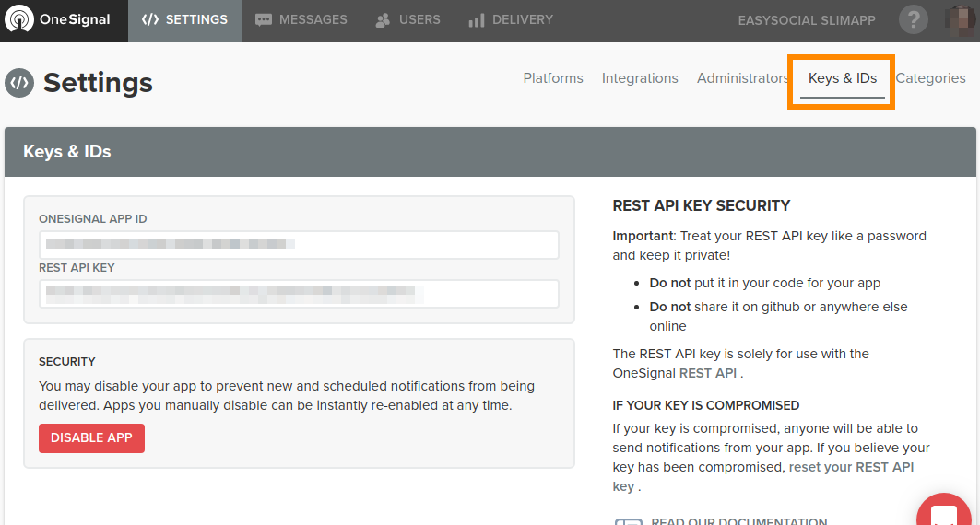The image size is (980, 525).
Task: Switch to the Administrators settings tab
Action: (x=743, y=78)
